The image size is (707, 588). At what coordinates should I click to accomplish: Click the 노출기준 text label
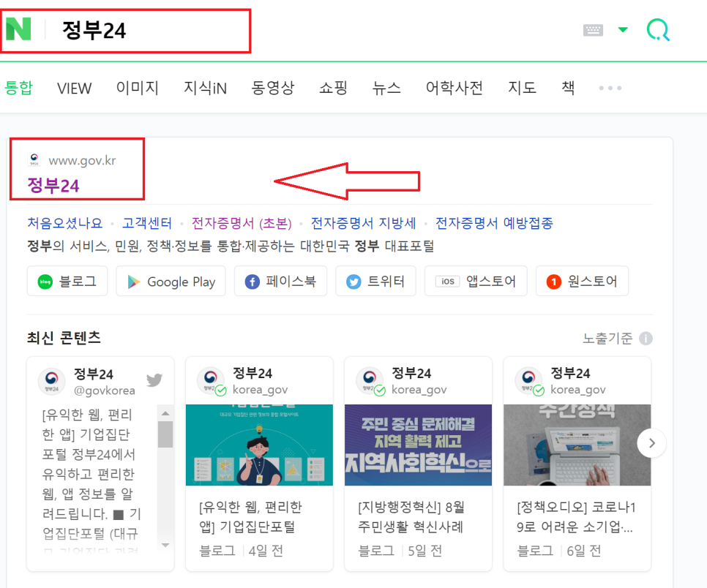[607, 338]
